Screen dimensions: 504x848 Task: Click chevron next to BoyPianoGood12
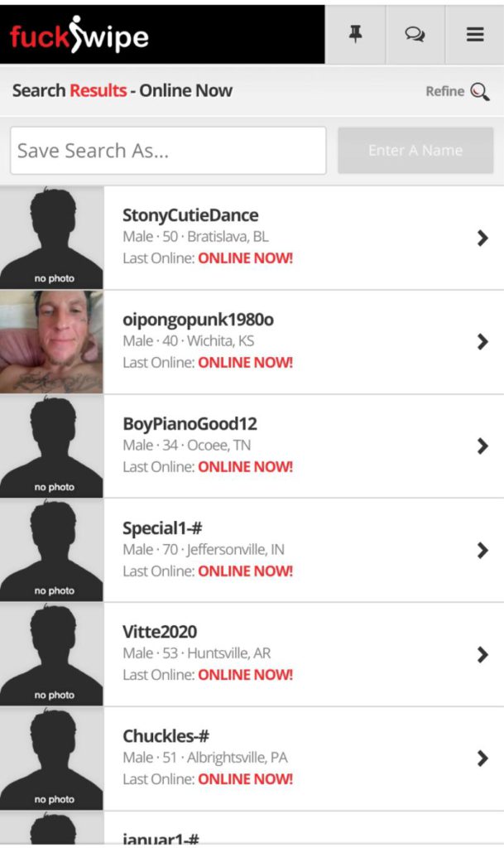click(x=482, y=446)
